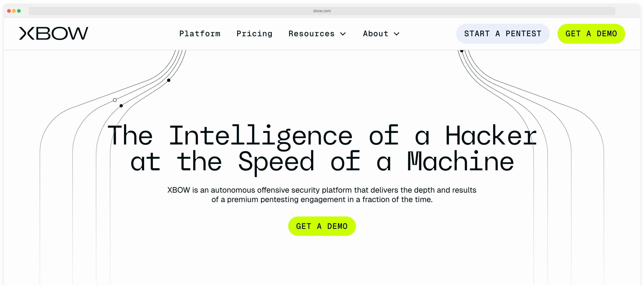Click the START A PENTEST button
Viewport: 644px width, 285px height.
pos(502,34)
